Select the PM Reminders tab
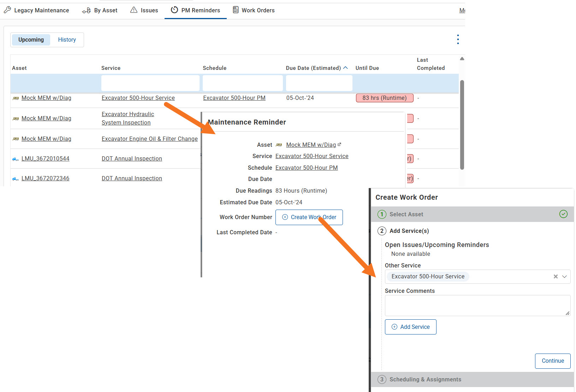This screenshot has width=576, height=392. [195, 10]
